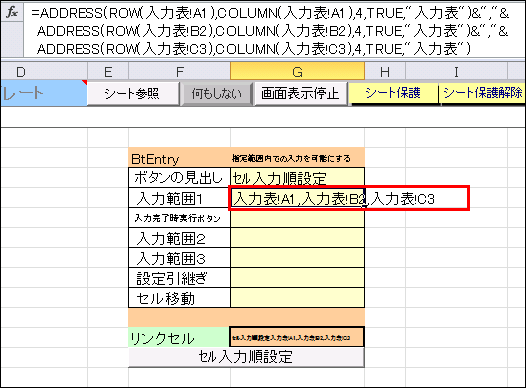Select the 入力範囲3 label cell

tap(179, 258)
